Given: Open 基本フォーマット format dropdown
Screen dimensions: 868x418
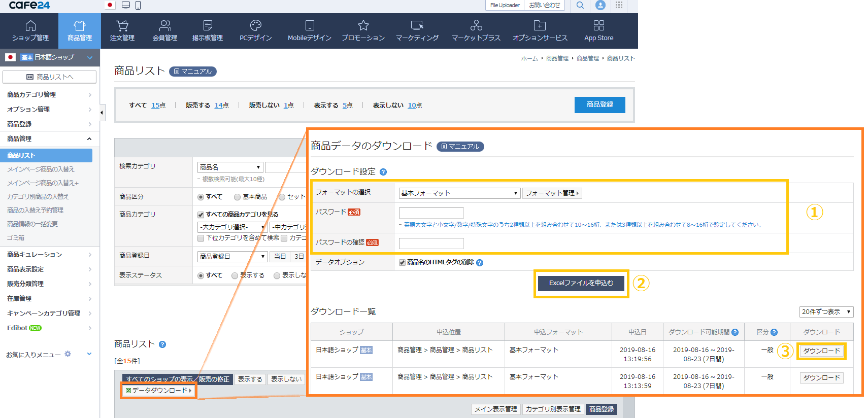Looking at the screenshot, I should point(459,193).
